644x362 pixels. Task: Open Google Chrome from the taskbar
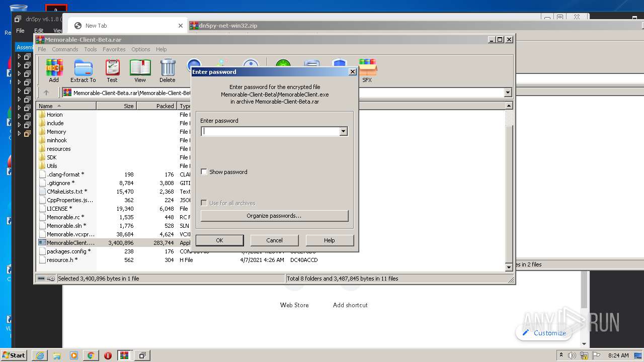tap(91, 355)
